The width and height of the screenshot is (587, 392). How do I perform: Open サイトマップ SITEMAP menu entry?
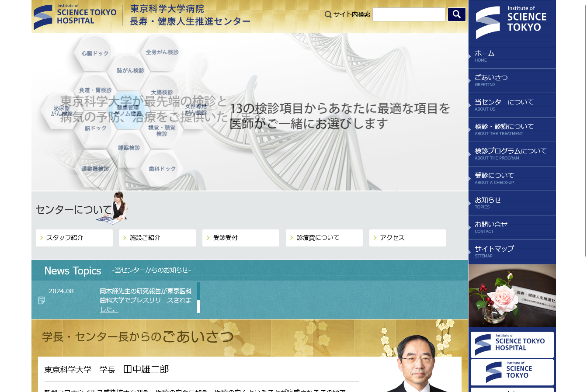pyautogui.click(x=512, y=252)
